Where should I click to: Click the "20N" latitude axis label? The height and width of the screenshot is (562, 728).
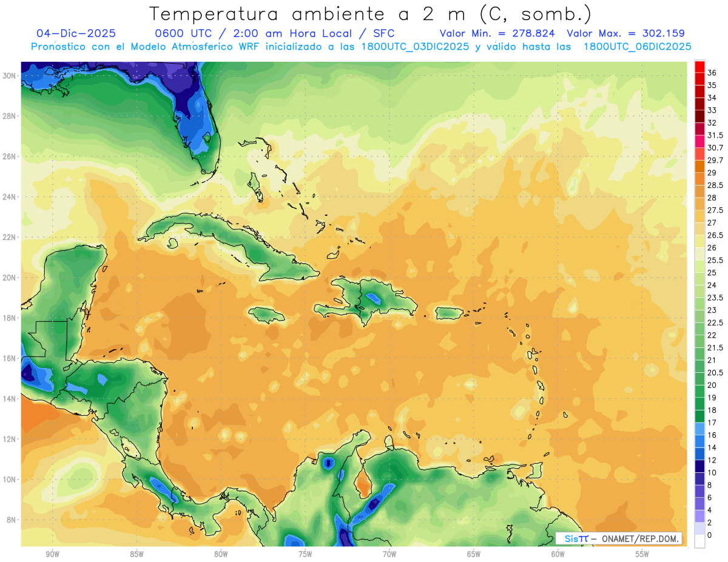pyautogui.click(x=10, y=278)
